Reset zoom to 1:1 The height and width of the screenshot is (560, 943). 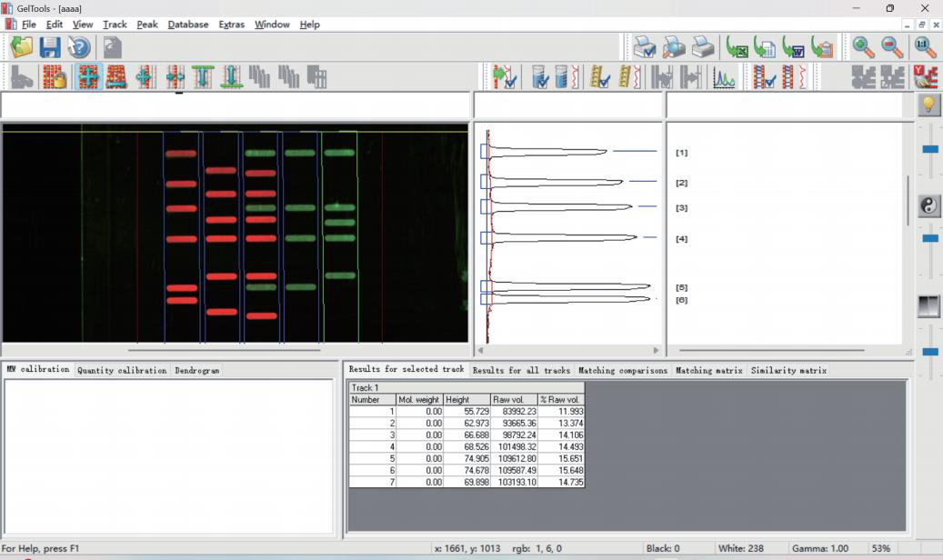point(924,47)
